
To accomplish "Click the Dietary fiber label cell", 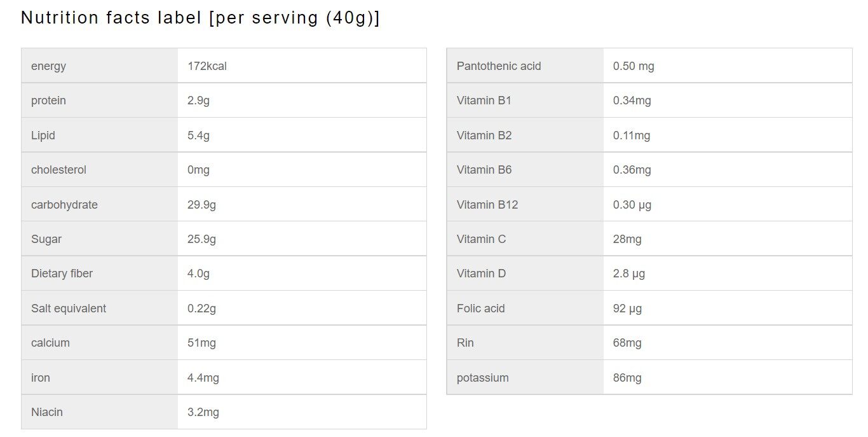I will pyautogui.click(x=62, y=274).
